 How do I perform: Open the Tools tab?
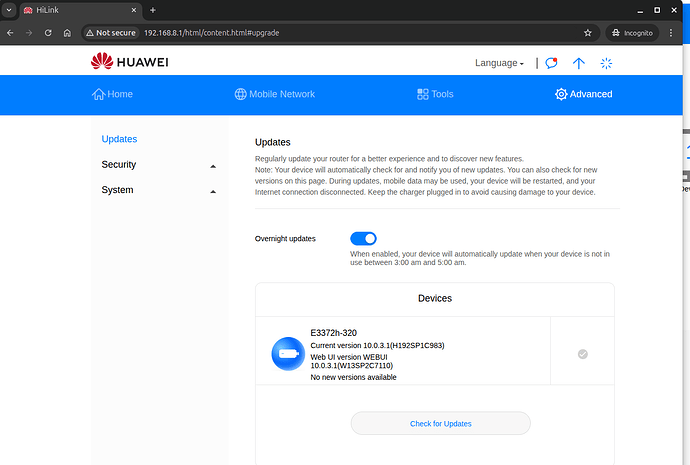[x=434, y=94]
